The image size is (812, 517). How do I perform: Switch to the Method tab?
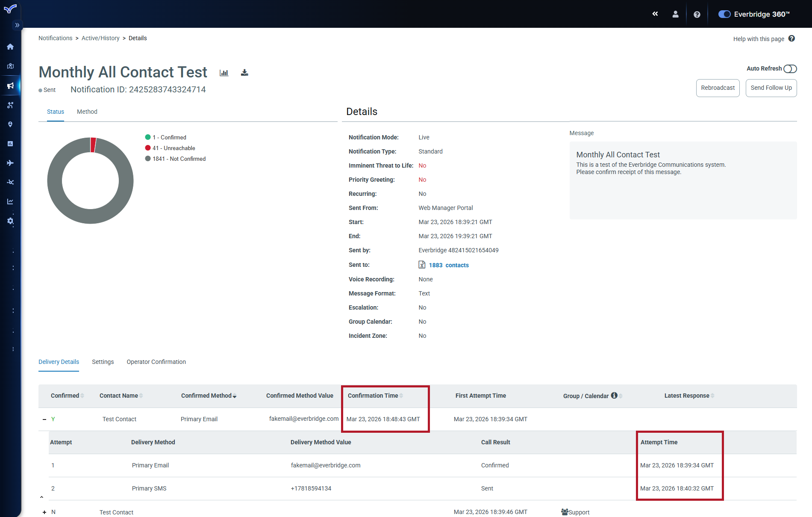[x=87, y=112]
